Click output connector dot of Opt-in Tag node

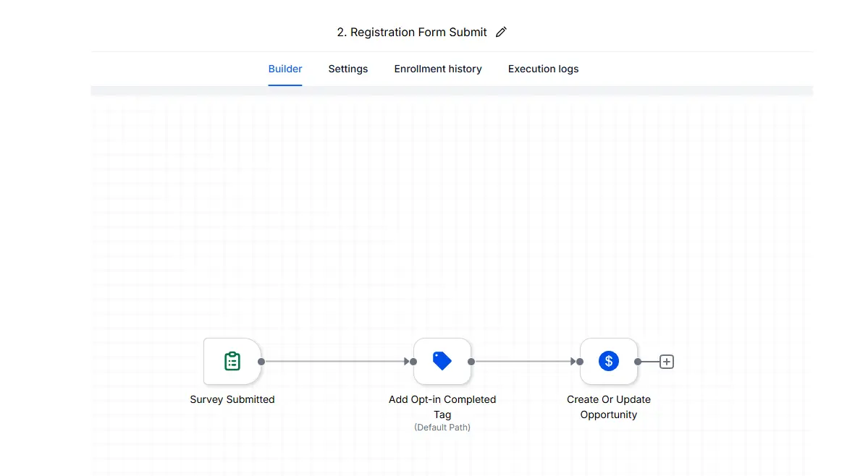point(471,362)
